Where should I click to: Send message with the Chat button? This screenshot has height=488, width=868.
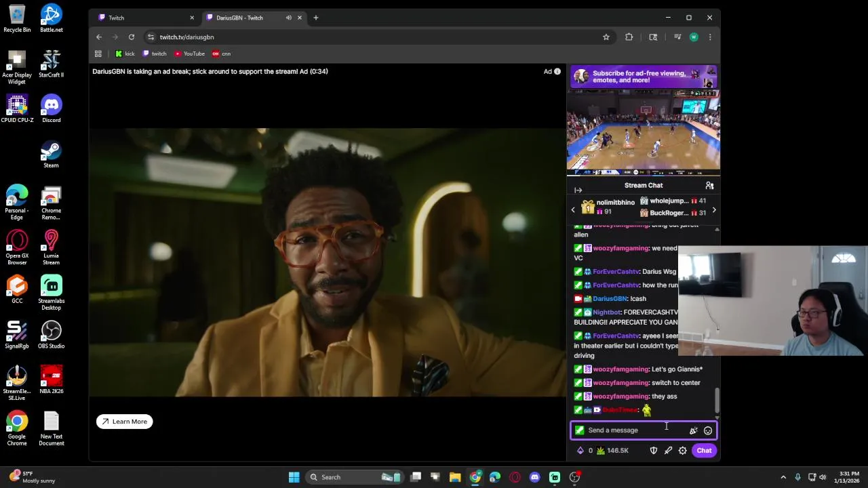(x=704, y=451)
